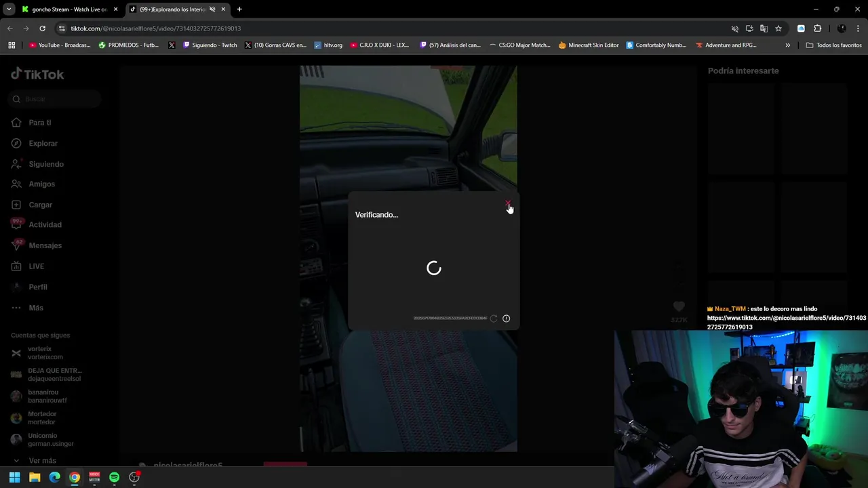Open the Chrome apps grid shortcut
The width and height of the screenshot is (868, 488).
coord(12,45)
